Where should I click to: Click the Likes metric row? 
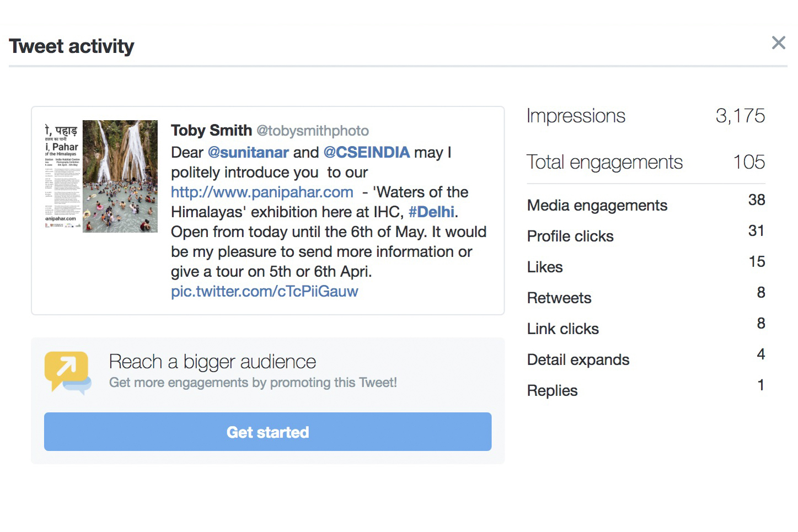tap(545, 267)
